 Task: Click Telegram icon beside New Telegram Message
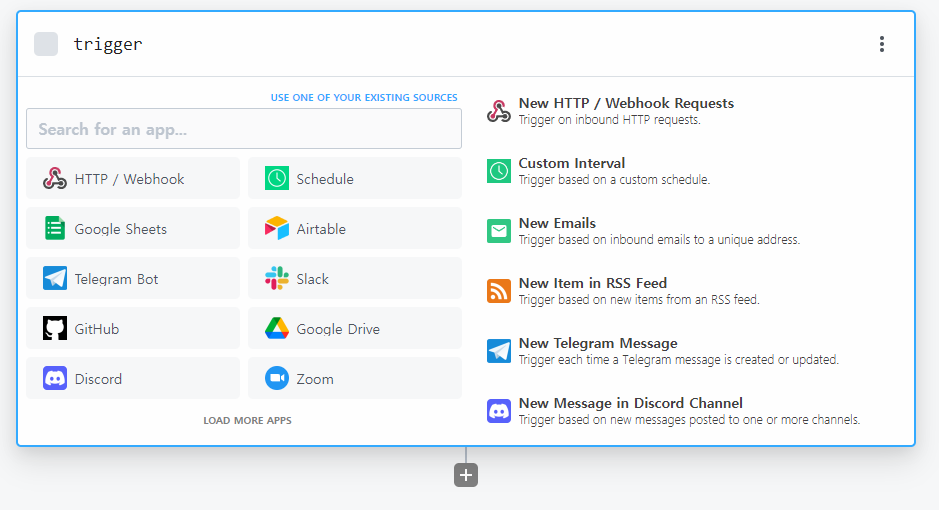pyautogui.click(x=499, y=351)
